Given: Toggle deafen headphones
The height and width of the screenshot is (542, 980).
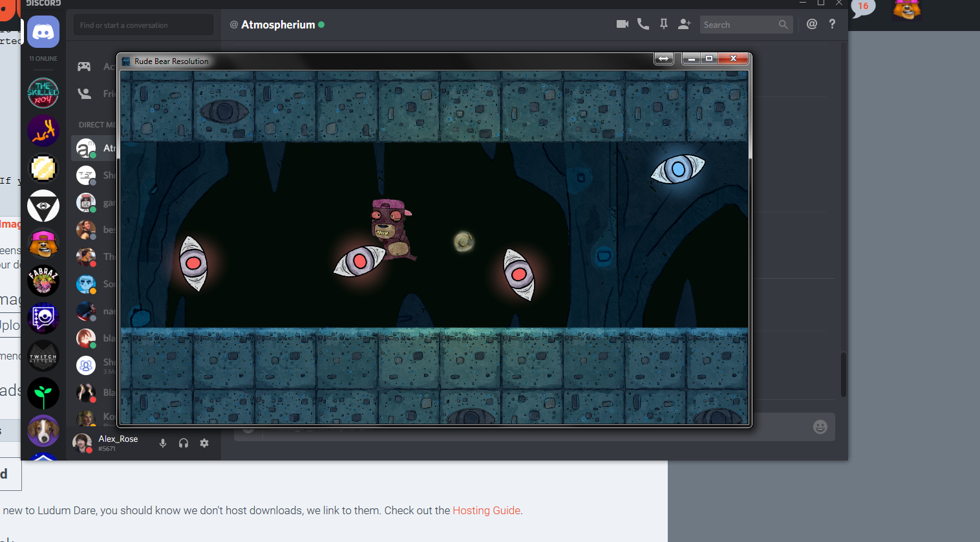Looking at the screenshot, I should pyautogui.click(x=184, y=443).
